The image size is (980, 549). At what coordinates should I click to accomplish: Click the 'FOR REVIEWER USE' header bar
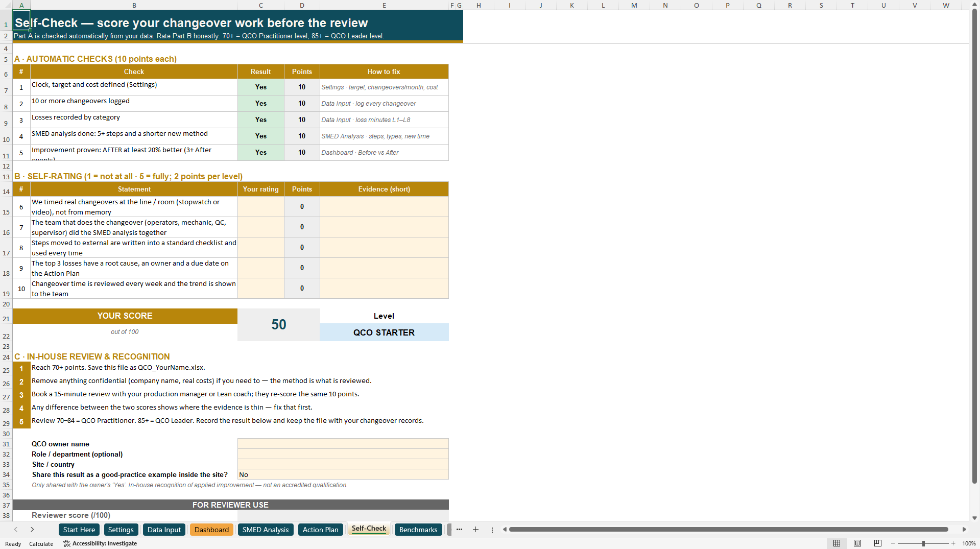tap(230, 505)
